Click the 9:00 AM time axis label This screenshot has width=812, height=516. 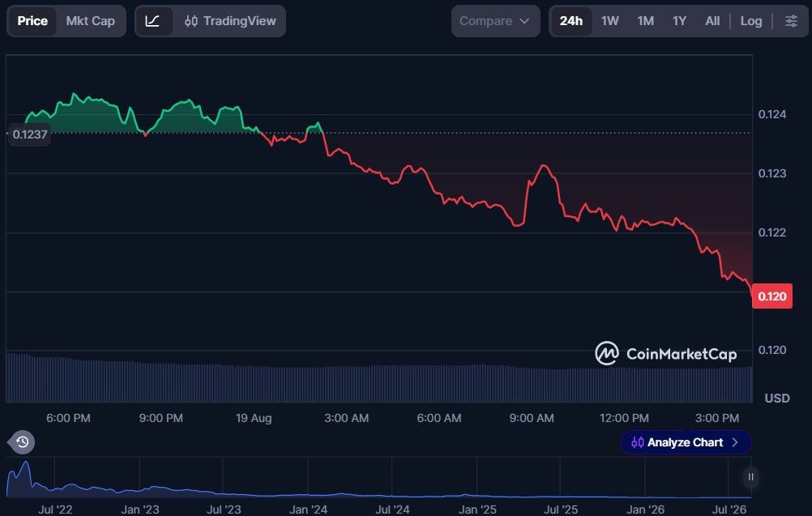(x=532, y=418)
